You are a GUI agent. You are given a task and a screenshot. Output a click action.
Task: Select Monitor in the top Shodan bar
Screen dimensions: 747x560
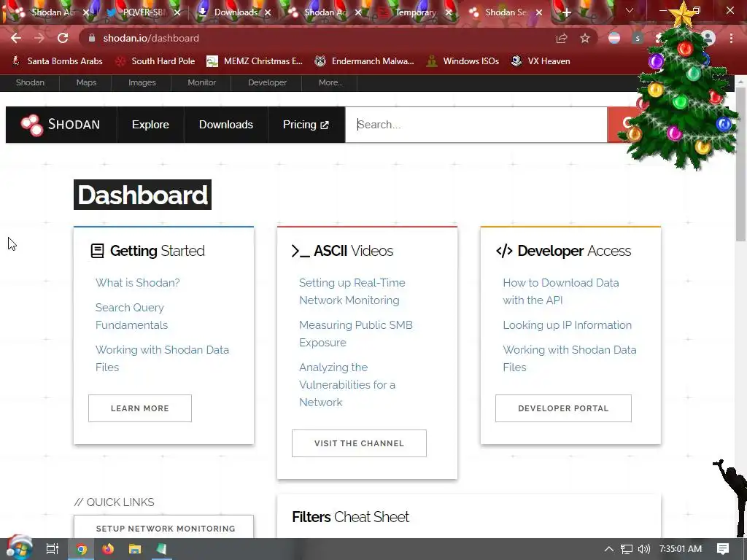201,82
